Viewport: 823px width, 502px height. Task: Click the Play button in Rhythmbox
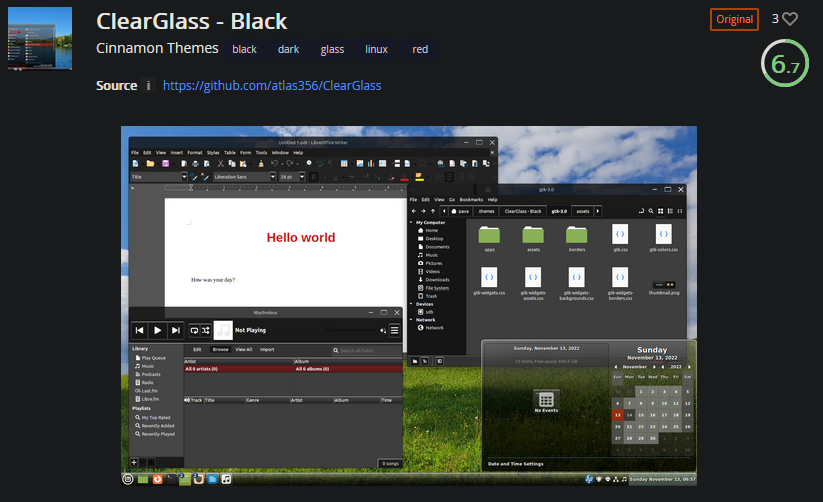coord(157,330)
